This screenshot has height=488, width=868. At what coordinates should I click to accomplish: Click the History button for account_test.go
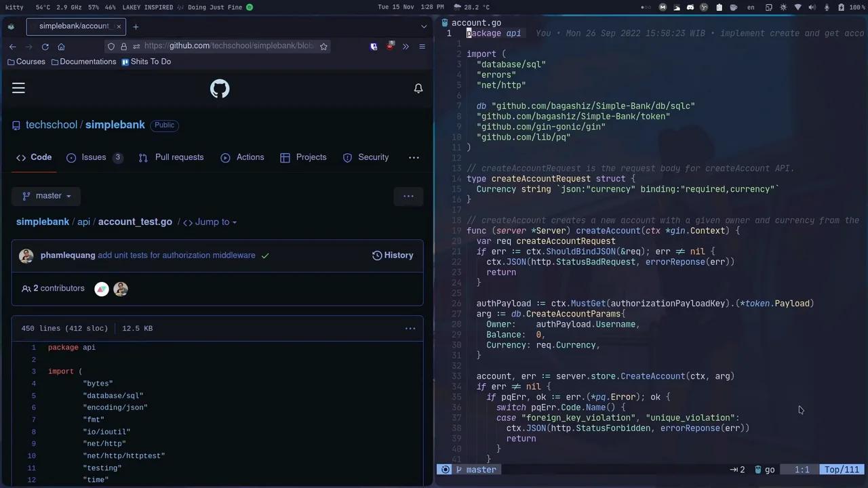click(x=393, y=255)
